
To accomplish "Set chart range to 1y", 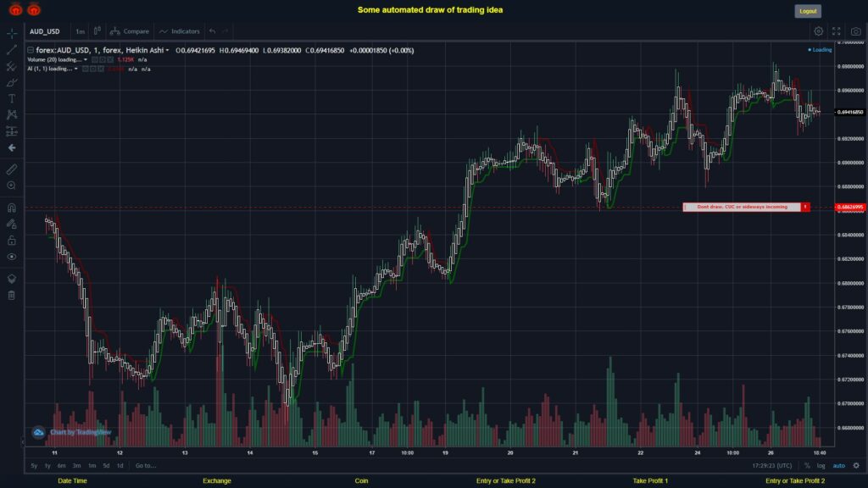I will (x=47, y=466).
